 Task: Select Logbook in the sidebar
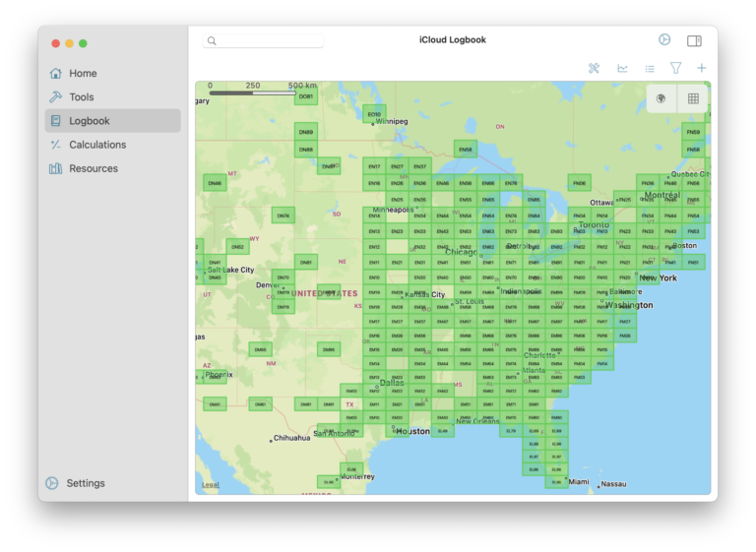89,121
